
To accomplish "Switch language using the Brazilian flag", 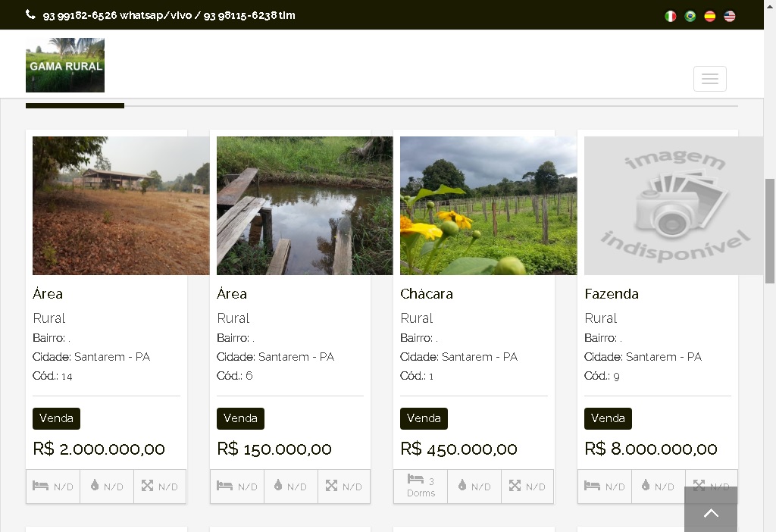I will [x=690, y=17].
